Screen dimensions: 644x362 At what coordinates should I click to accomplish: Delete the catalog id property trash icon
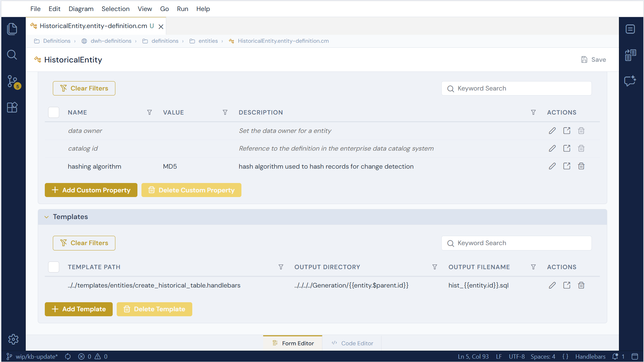[581, 148]
